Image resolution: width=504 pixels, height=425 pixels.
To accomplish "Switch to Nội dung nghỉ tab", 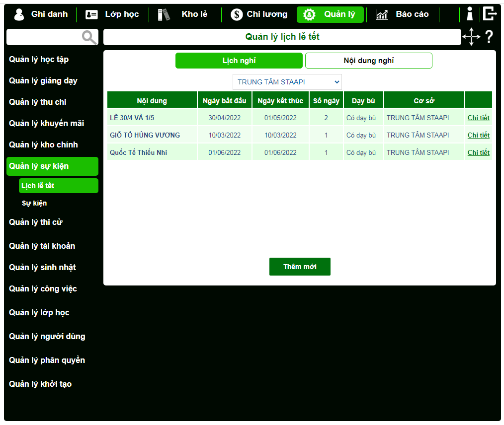I will point(368,61).
